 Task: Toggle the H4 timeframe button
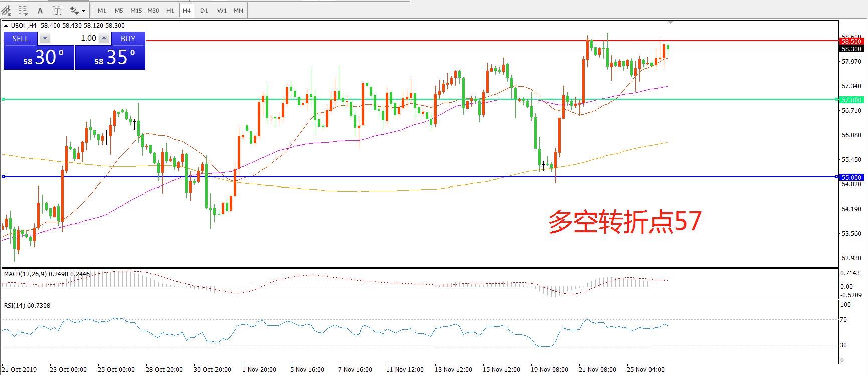coord(186,10)
